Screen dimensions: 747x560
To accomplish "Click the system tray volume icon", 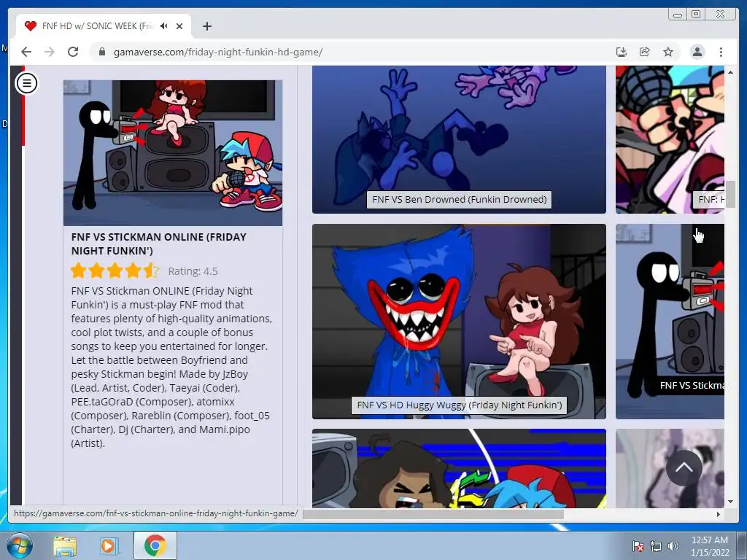I will tap(673, 546).
